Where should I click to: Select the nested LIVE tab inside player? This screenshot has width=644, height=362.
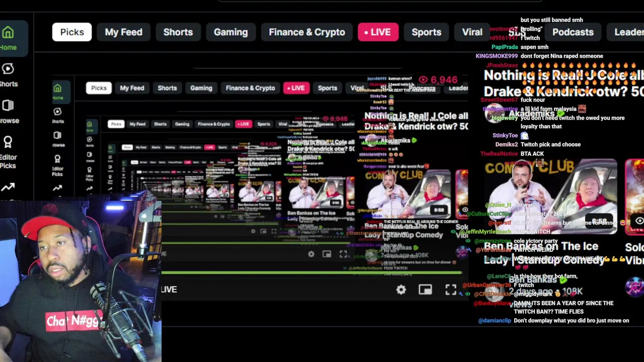click(296, 88)
